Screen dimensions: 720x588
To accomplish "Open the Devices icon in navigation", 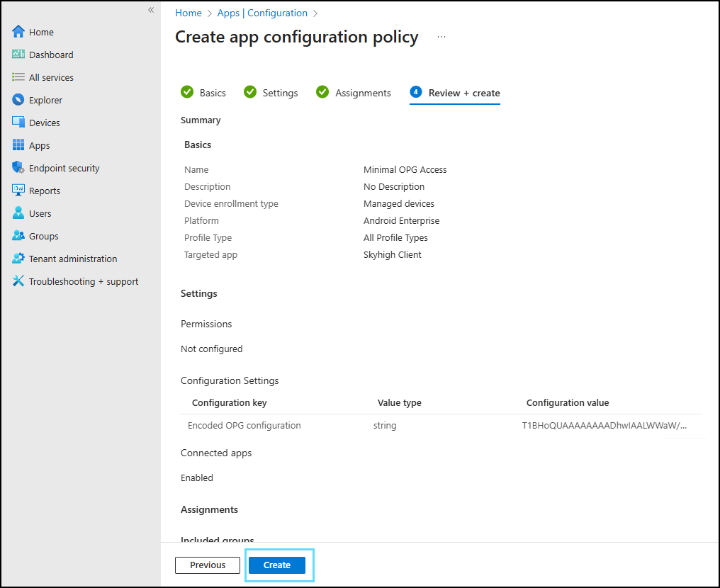I will 18,123.
